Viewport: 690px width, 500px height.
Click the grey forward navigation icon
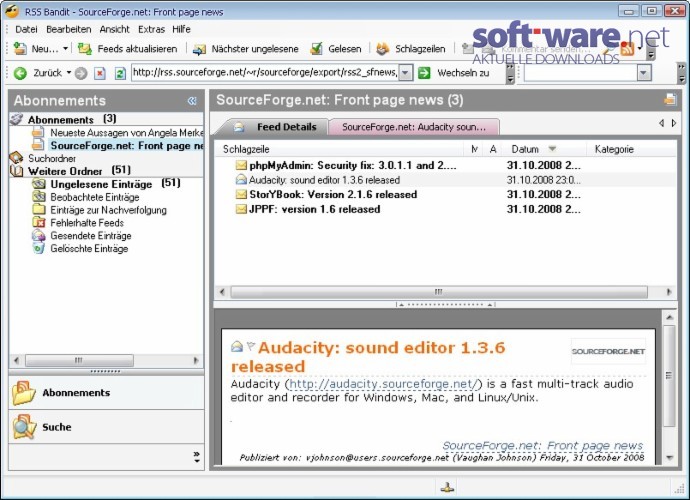point(81,73)
